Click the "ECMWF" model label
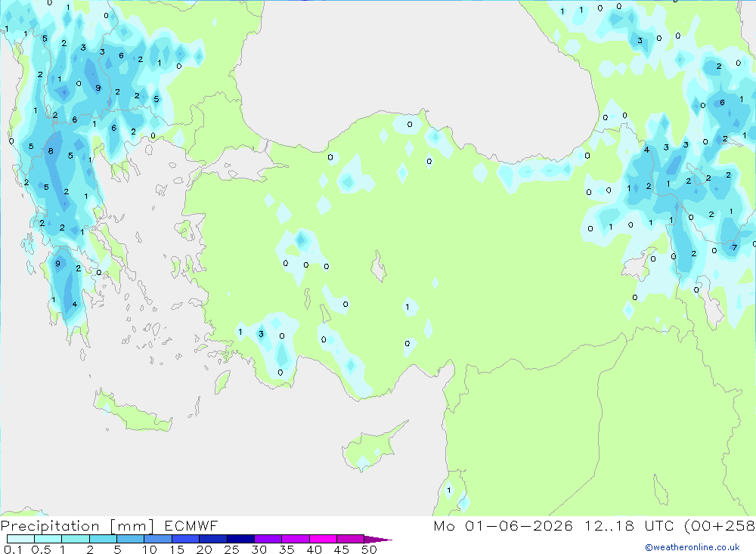The image size is (756, 554). 191,525
